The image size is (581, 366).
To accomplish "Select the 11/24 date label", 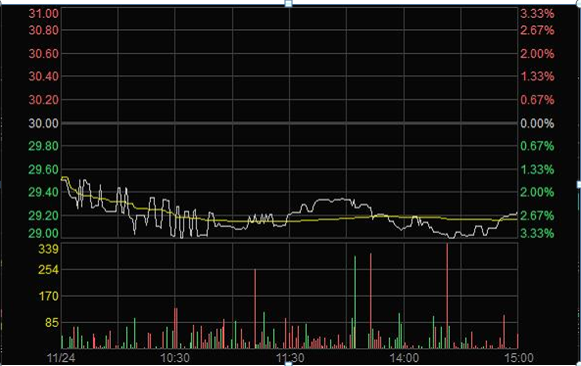I will click(x=61, y=358).
